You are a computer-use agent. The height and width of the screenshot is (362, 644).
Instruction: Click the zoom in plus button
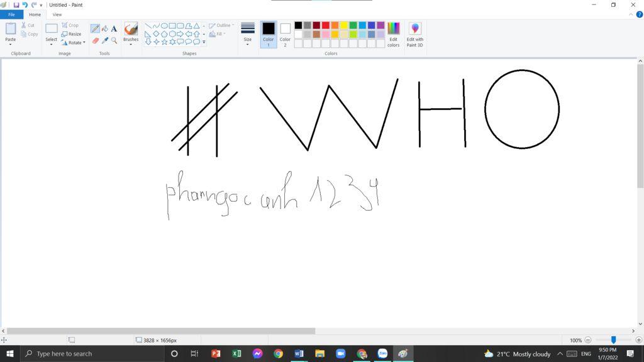point(639,340)
